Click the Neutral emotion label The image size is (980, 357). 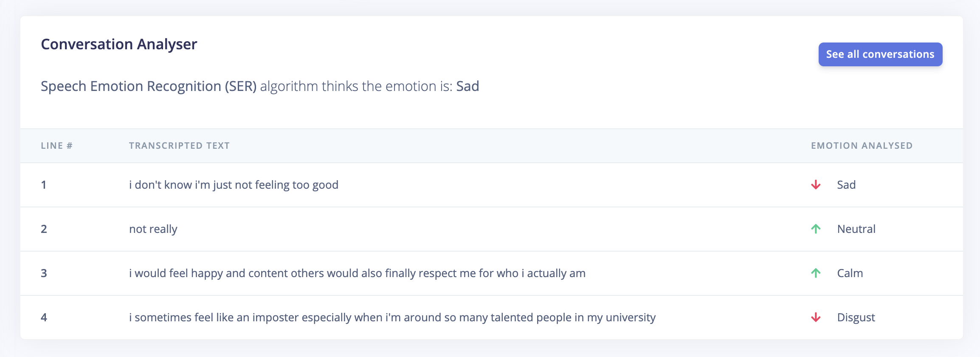point(856,229)
